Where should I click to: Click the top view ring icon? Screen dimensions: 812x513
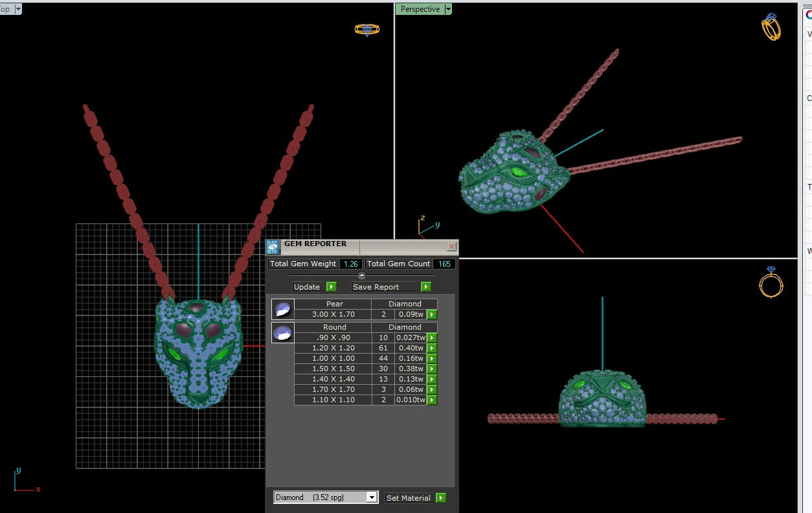pyautogui.click(x=367, y=29)
